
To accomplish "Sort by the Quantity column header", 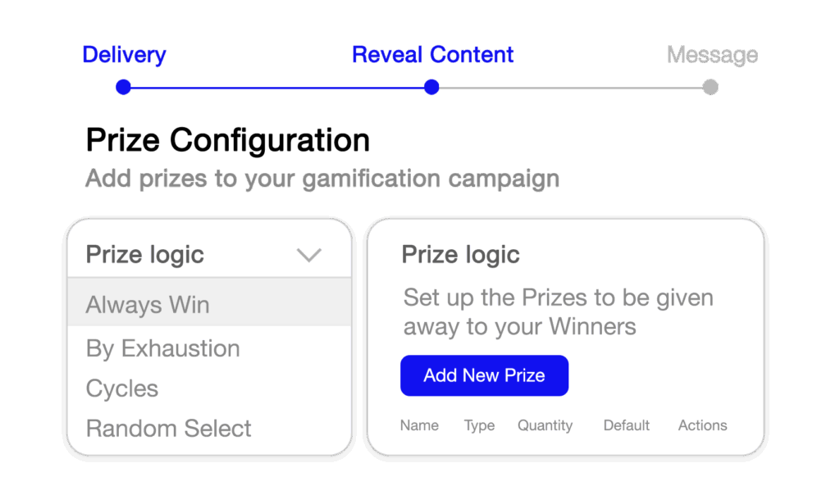I will [x=545, y=425].
